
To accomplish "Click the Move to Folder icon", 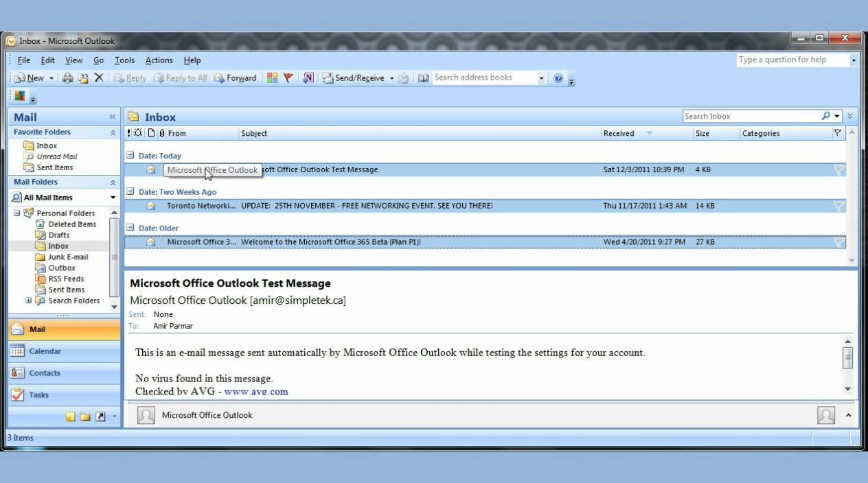I will 83,78.
